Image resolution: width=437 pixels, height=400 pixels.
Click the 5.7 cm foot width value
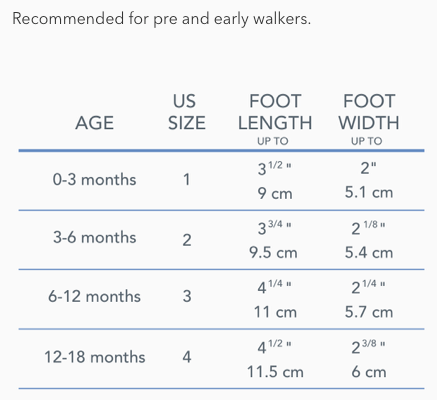[369, 312]
